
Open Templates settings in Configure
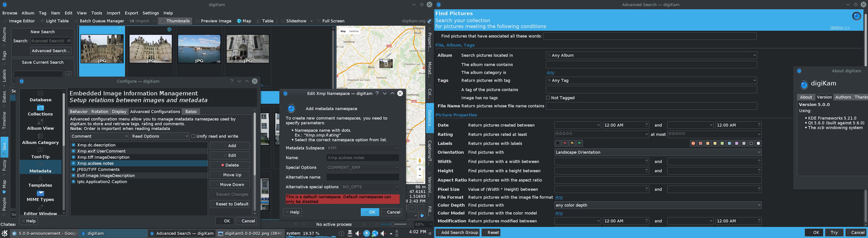point(40,182)
